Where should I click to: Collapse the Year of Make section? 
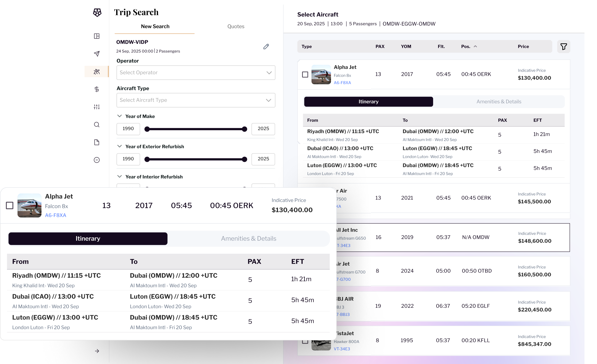click(x=119, y=116)
